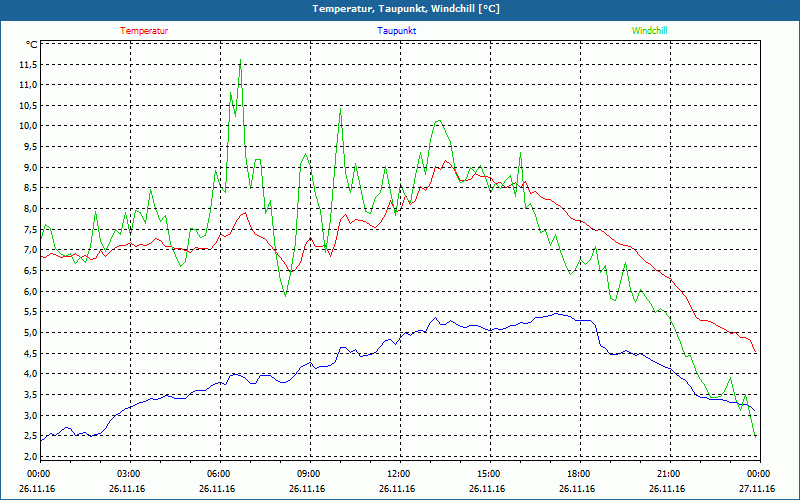Click the highest green Windchill peak
Viewport: 800px width, 500px height.
pos(240,60)
